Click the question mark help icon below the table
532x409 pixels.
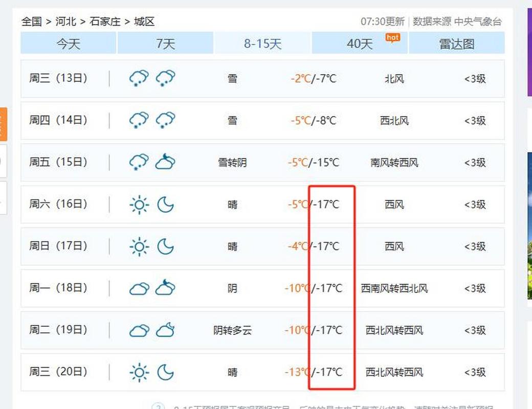click(158, 406)
